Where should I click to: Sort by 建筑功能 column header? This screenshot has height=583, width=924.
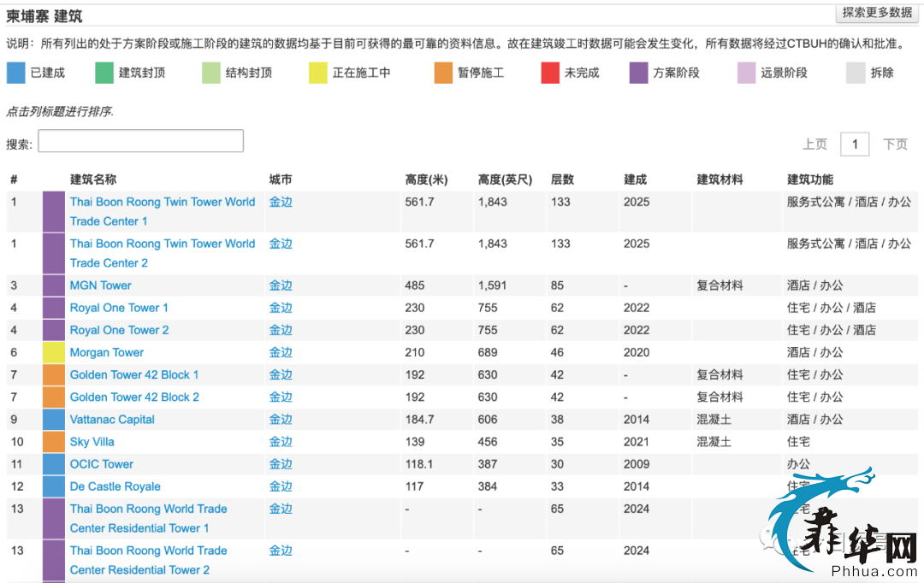pos(810,180)
